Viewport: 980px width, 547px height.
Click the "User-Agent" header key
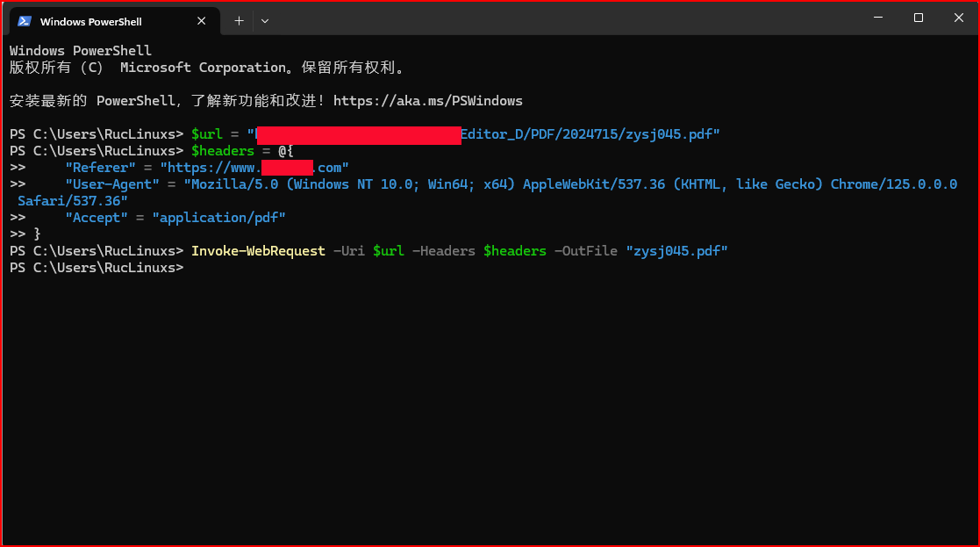click(x=112, y=184)
